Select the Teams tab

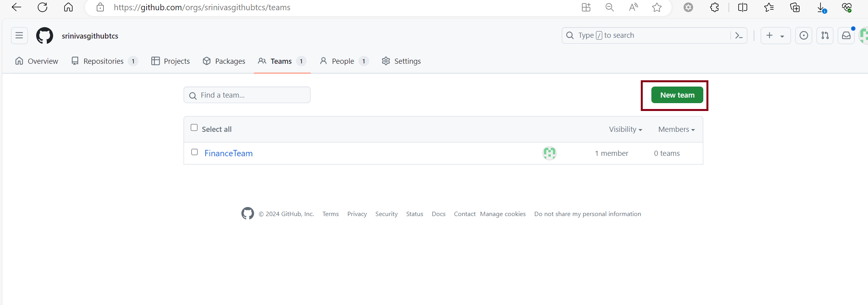(x=282, y=61)
